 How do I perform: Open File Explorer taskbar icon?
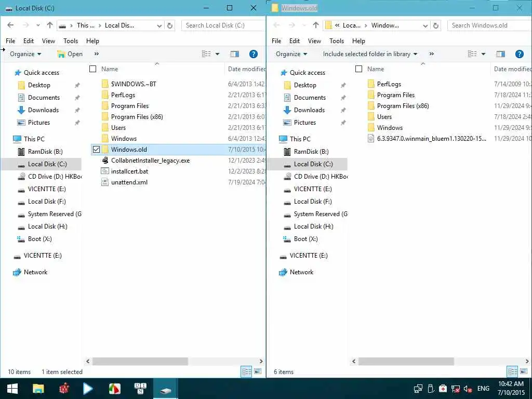tap(38, 389)
